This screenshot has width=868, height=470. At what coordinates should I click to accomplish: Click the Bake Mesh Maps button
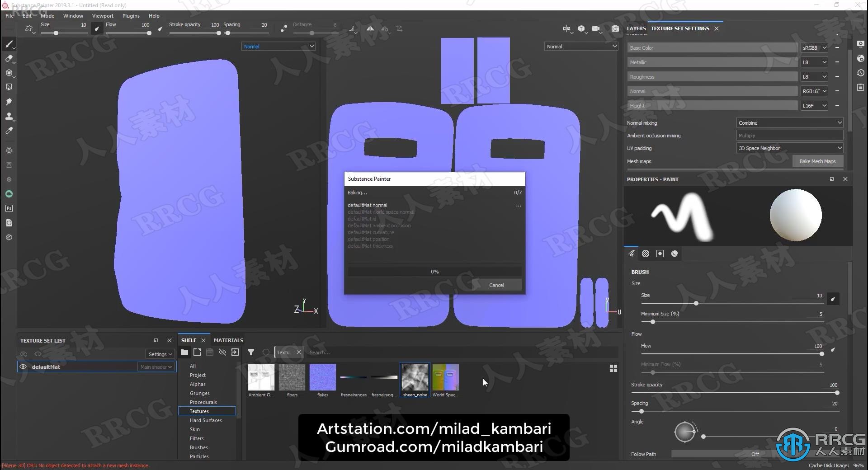pyautogui.click(x=817, y=161)
